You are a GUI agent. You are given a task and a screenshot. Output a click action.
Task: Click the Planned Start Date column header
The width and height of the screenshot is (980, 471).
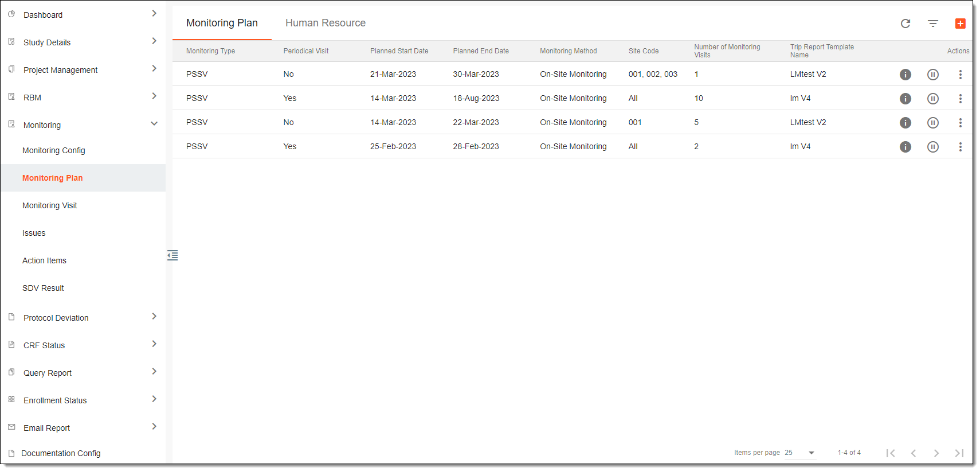point(399,51)
